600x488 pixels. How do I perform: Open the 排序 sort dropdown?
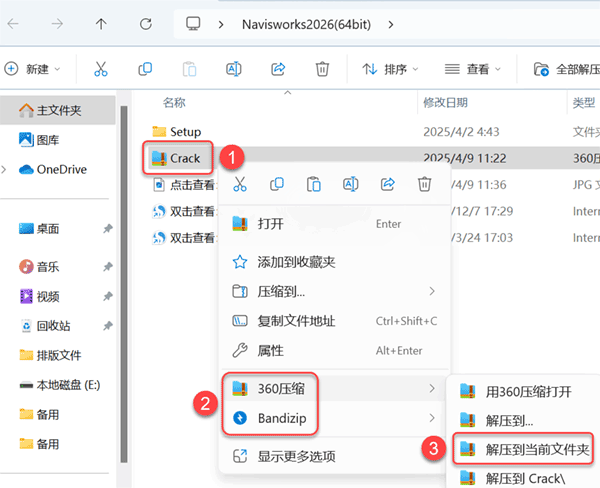tap(390, 69)
